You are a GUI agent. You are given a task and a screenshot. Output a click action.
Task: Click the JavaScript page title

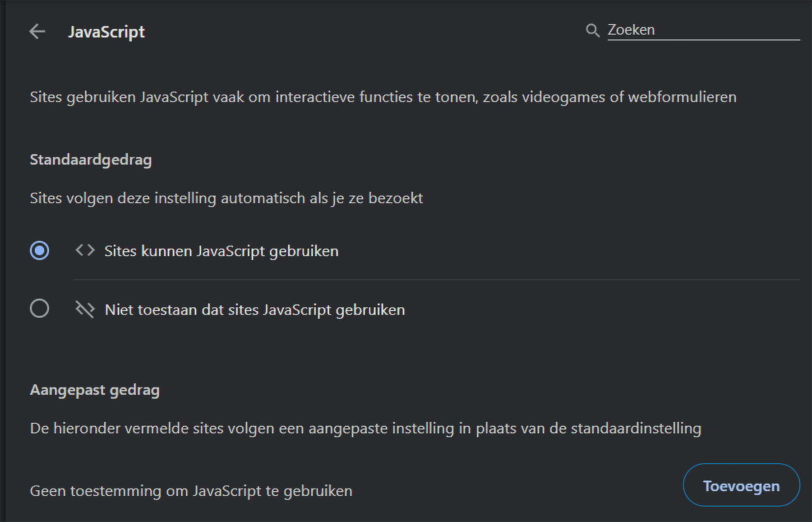click(106, 32)
